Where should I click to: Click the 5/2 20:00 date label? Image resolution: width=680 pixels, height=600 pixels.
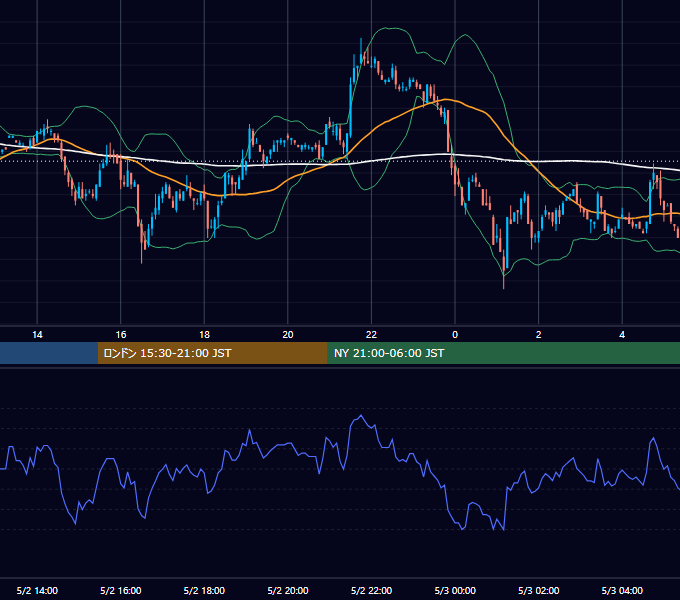pos(288,590)
